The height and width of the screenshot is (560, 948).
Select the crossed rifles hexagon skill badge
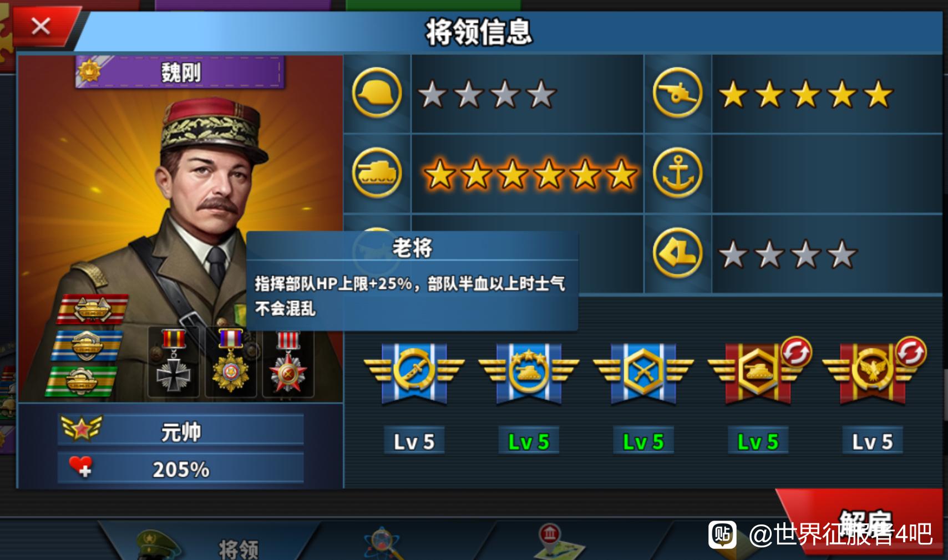click(x=643, y=373)
